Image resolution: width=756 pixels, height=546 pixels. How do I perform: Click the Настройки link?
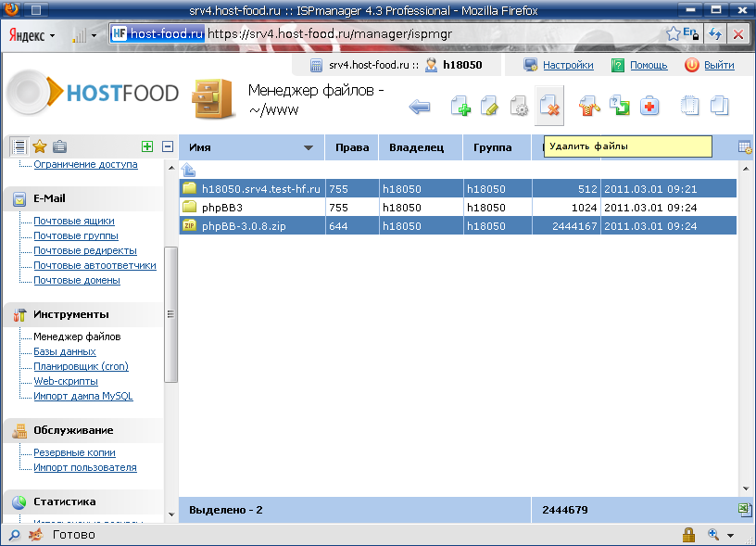(568, 65)
